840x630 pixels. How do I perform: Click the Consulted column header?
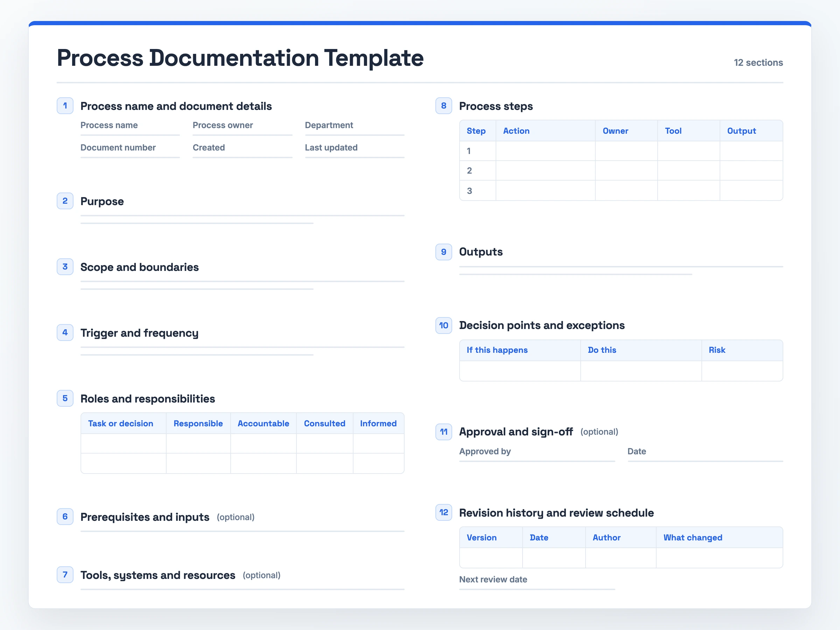(325, 423)
